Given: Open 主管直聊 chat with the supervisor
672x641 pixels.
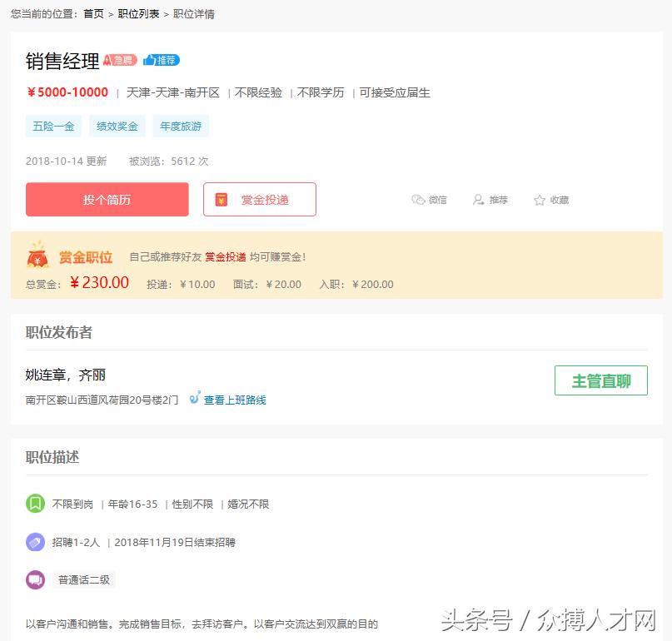Looking at the screenshot, I should click(601, 380).
